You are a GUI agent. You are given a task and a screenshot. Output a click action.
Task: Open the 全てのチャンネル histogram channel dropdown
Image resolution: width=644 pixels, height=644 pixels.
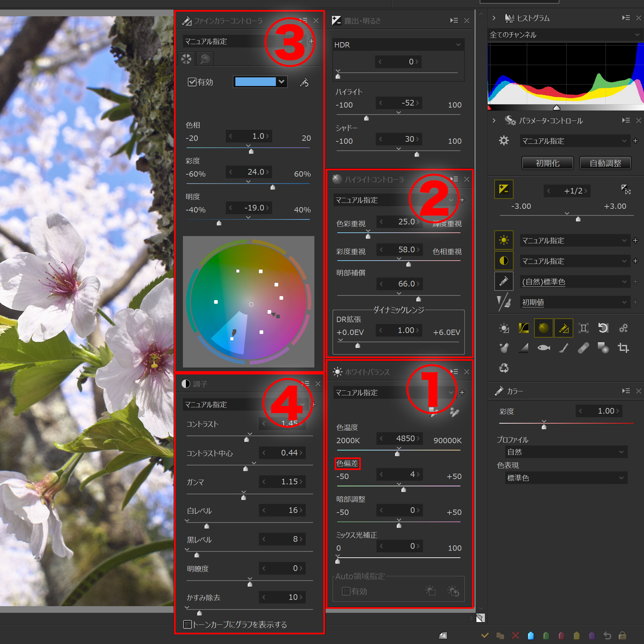pos(564,35)
